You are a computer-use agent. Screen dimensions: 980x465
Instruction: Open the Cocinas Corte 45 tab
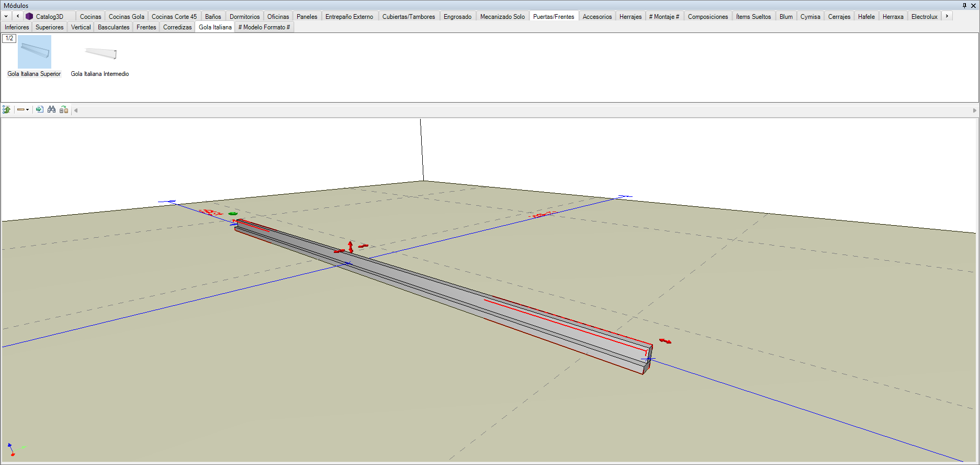click(x=174, y=17)
